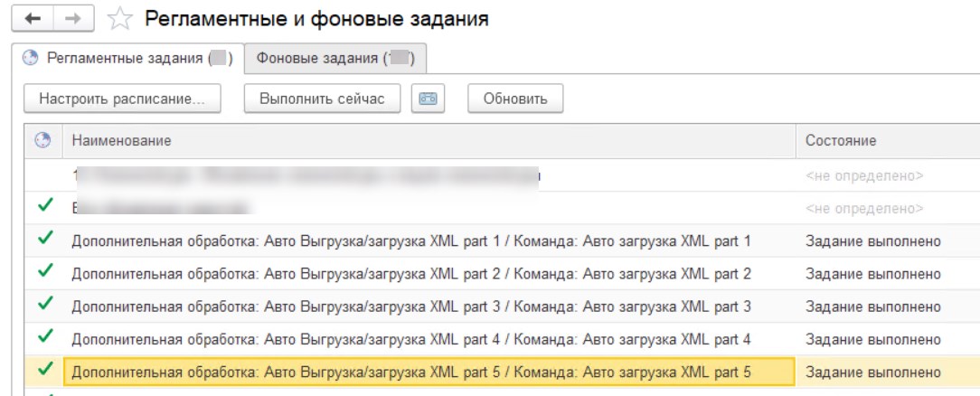This screenshot has width=980, height=396.
Task: Click Задание выполнено status of part 5 row
Action: [873, 372]
